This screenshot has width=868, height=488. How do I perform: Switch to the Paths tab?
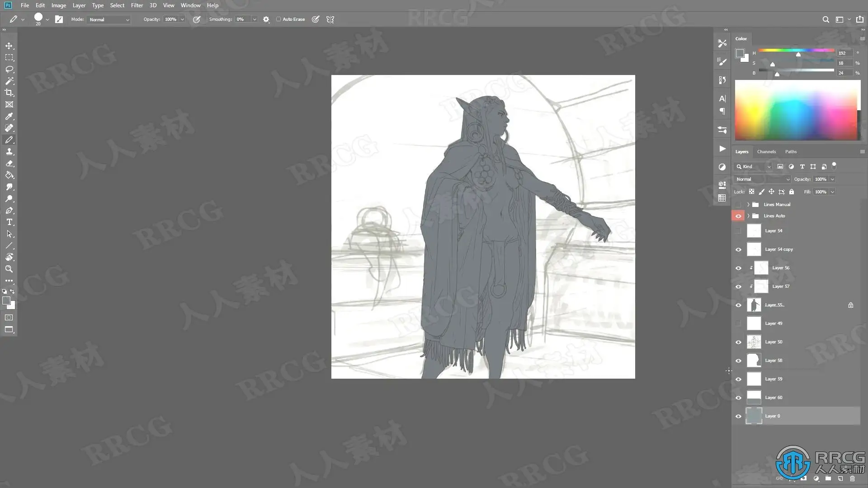[791, 152]
